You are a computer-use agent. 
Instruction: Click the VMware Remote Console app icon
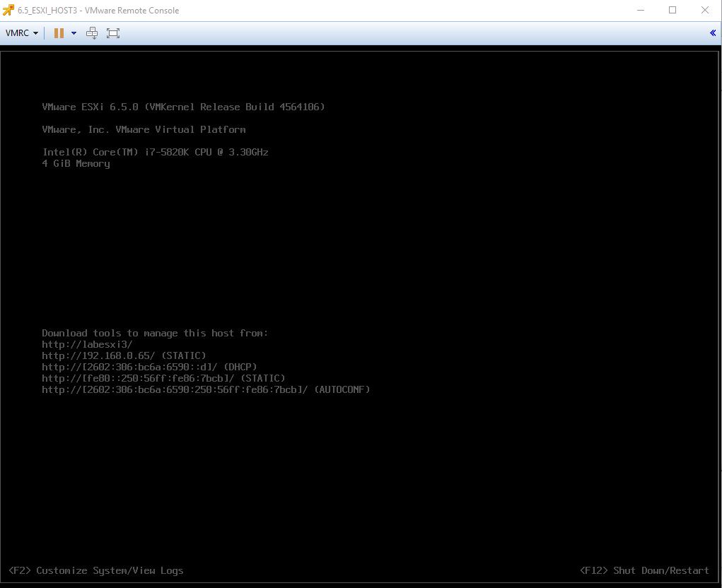coord(8,10)
